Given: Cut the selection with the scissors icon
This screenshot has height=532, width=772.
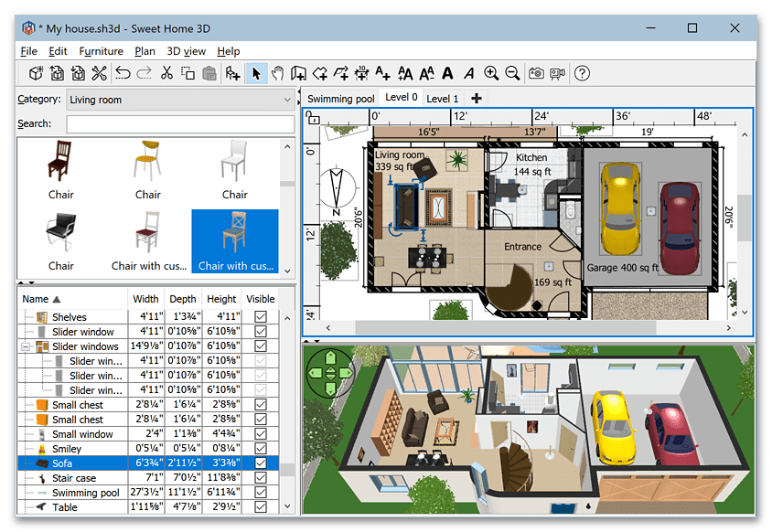Looking at the screenshot, I should 166,73.
